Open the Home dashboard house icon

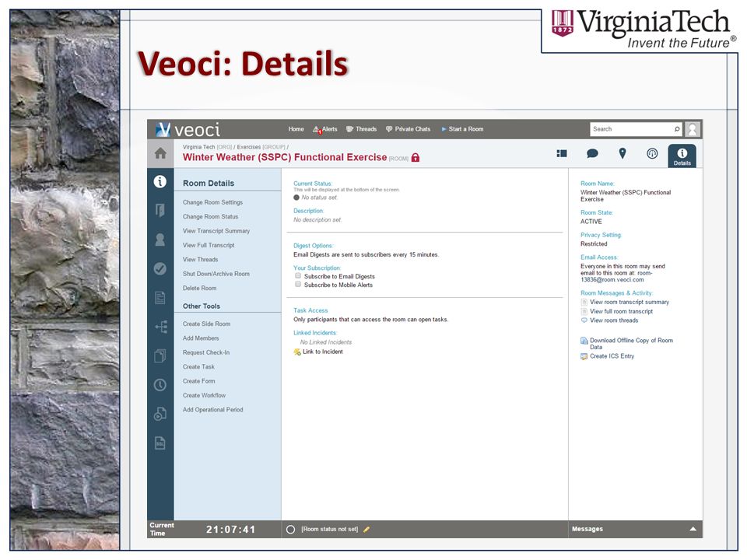[160, 153]
